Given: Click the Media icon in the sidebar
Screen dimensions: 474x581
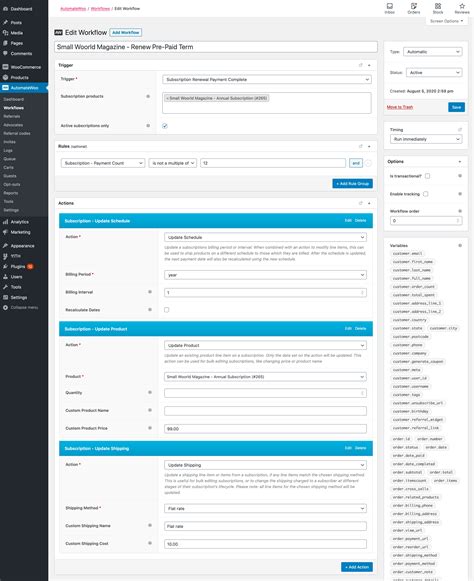Looking at the screenshot, I should pyautogui.click(x=6, y=33).
